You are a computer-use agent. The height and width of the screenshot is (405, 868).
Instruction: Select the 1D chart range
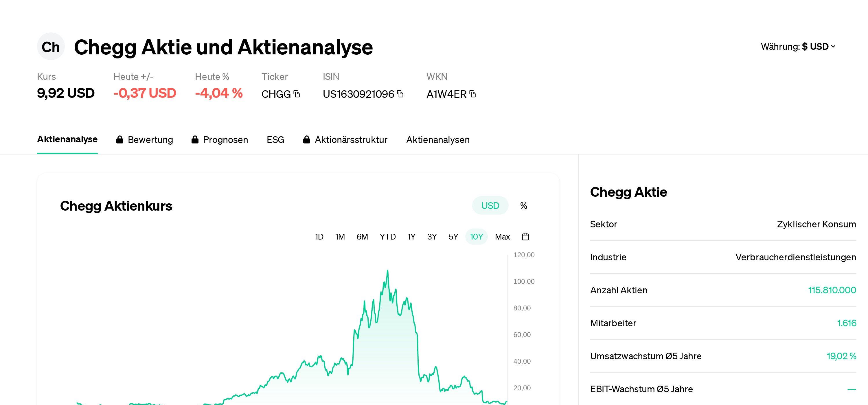coord(319,237)
